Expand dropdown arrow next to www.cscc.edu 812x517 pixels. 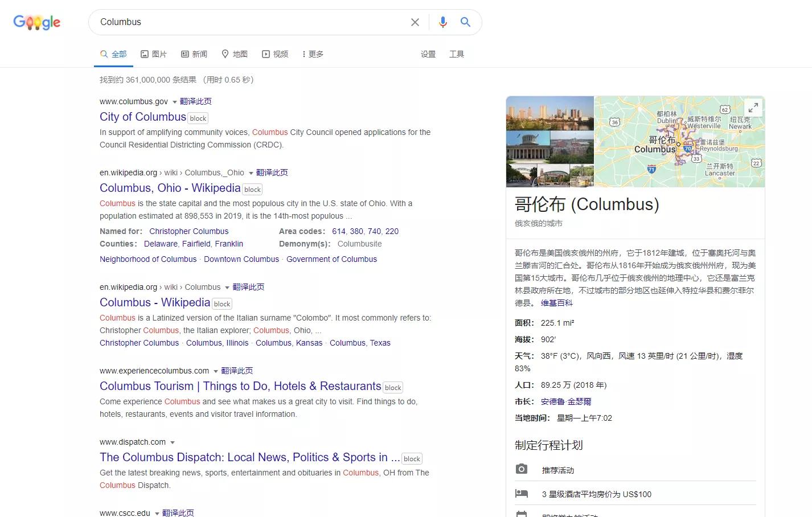157,514
